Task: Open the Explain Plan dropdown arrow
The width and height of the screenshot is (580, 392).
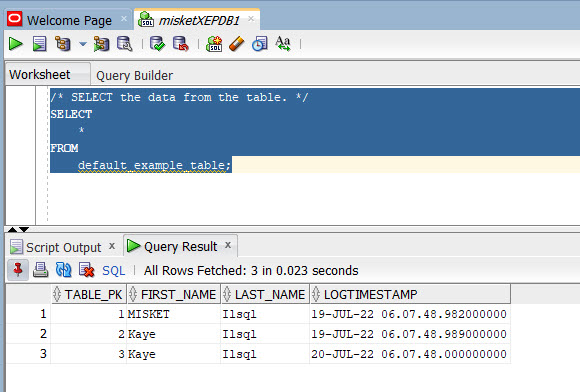Action: (83, 44)
